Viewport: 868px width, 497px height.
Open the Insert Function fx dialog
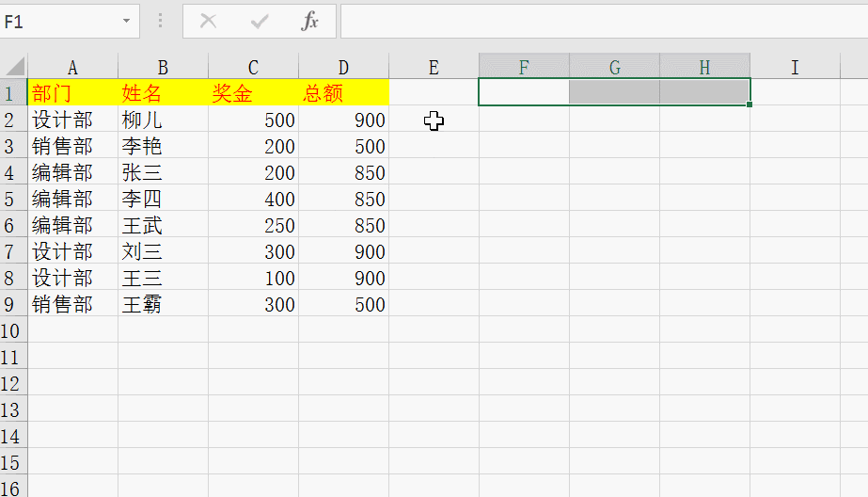tap(310, 21)
